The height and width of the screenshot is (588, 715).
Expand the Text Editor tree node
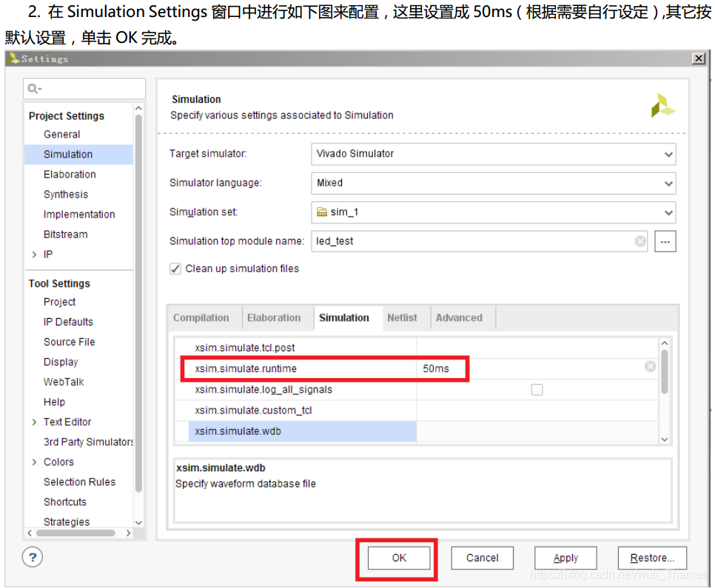34,422
